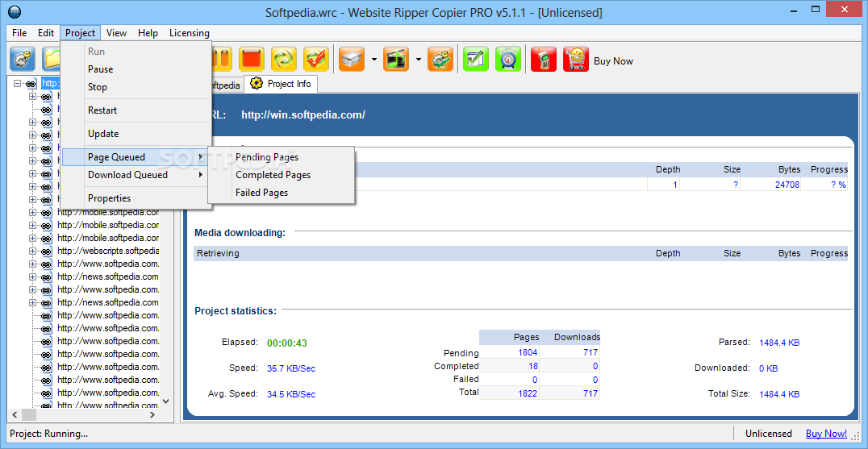Image resolution: width=868 pixels, height=449 pixels.
Task: Switch to the Project Info tab
Action: click(282, 84)
